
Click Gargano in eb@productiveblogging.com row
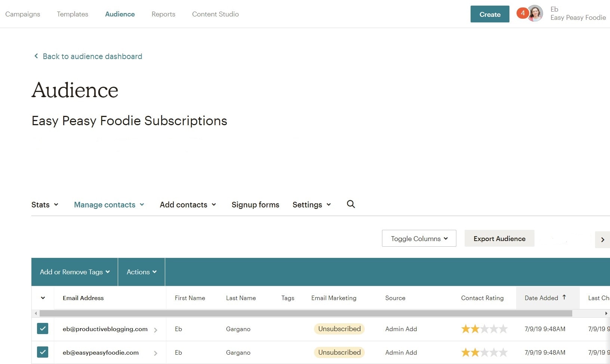click(x=238, y=329)
